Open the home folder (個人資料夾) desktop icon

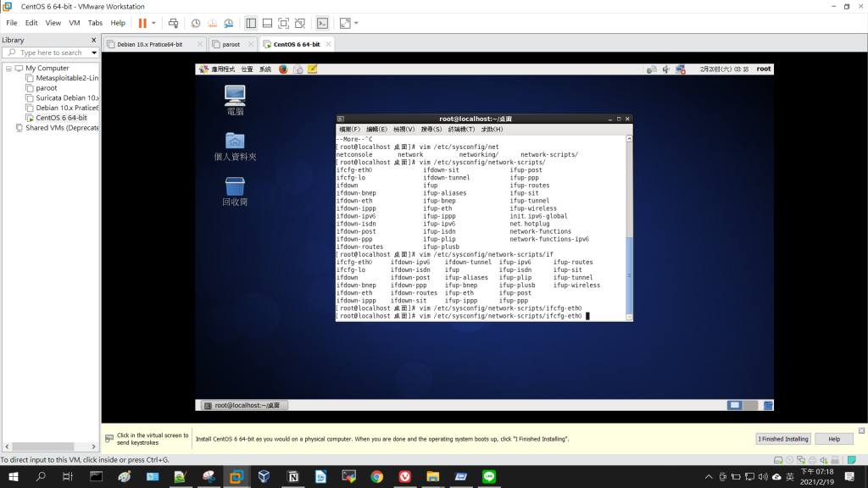tap(235, 146)
